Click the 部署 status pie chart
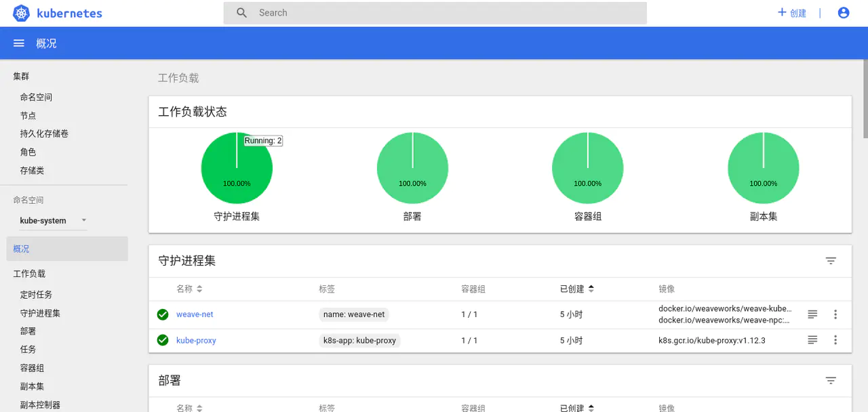 tap(412, 168)
